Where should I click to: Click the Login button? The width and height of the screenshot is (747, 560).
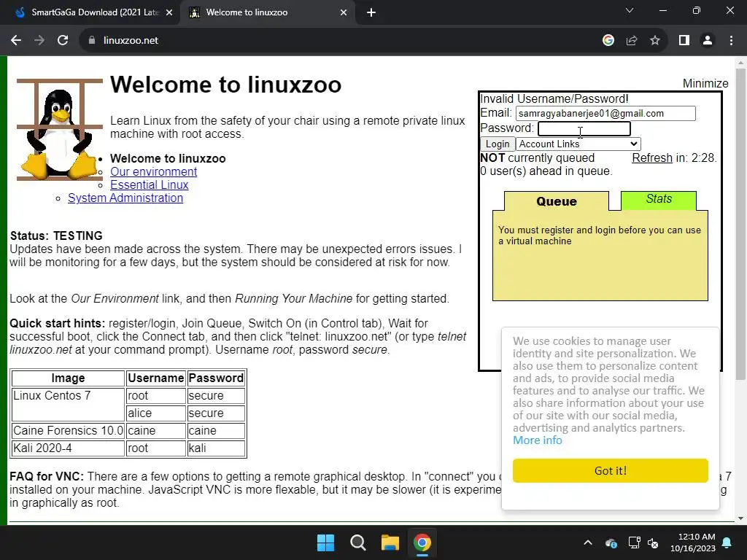pos(498,144)
